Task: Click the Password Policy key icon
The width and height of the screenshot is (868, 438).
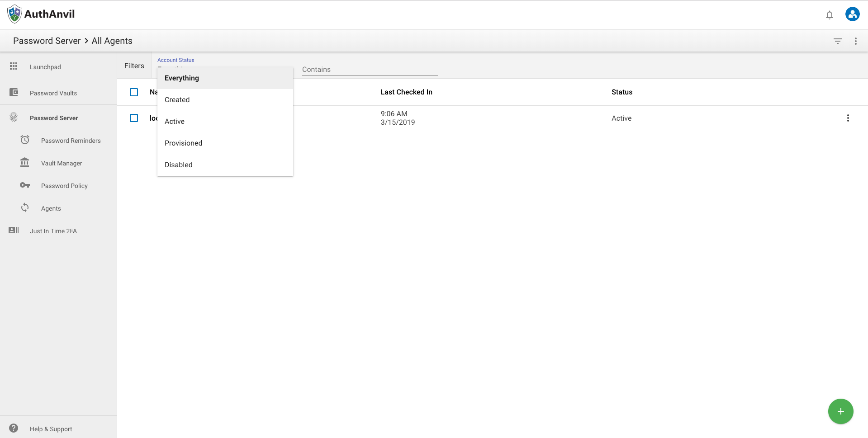Action: click(x=25, y=185)
